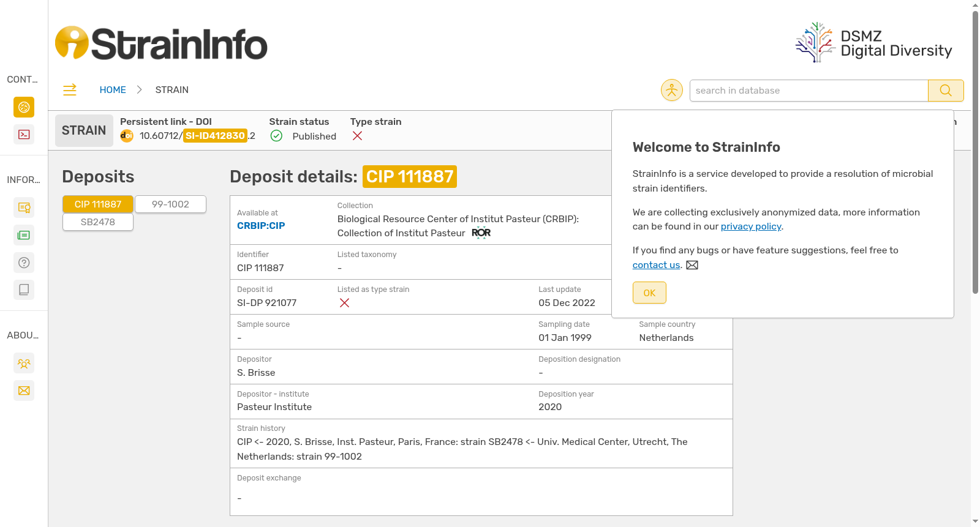This screenshot has width=980, height=527.
Task: Click the Welcome to StrainInfo heading
Action: pos(706,148)
